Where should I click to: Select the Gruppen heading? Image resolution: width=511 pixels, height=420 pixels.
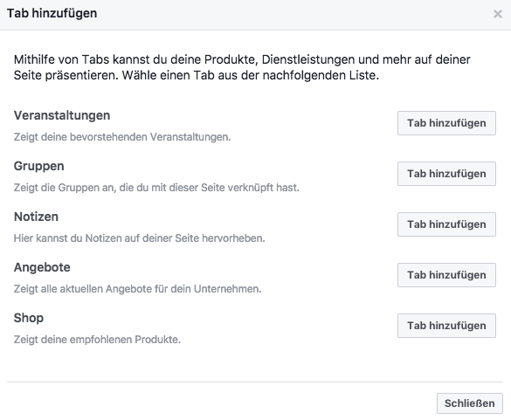[38, 167]
